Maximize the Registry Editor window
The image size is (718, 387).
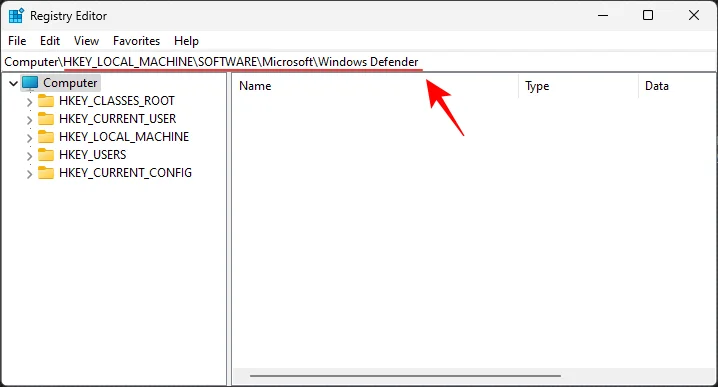tap(648, 16)
